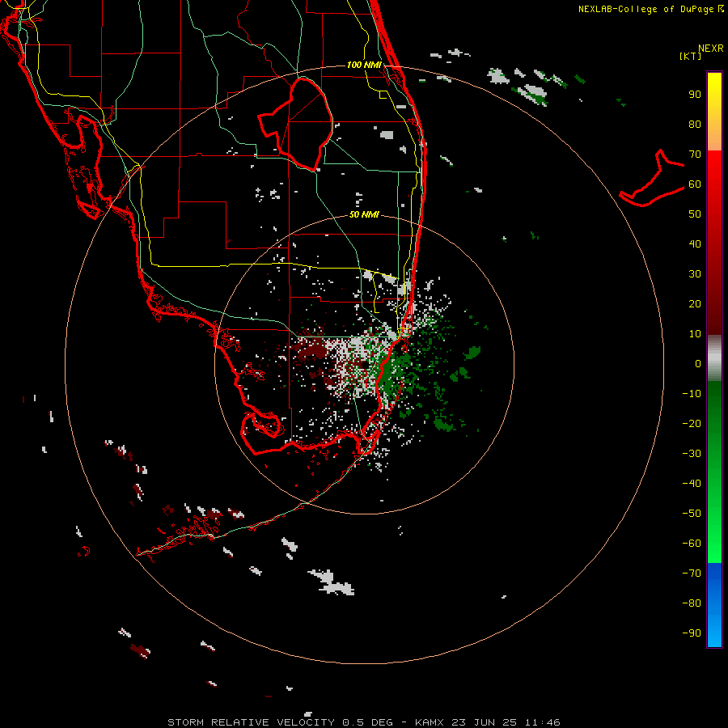Pick the -40 scale label
728x728 pixels.
pyautogui.click(x=692, y=484)
